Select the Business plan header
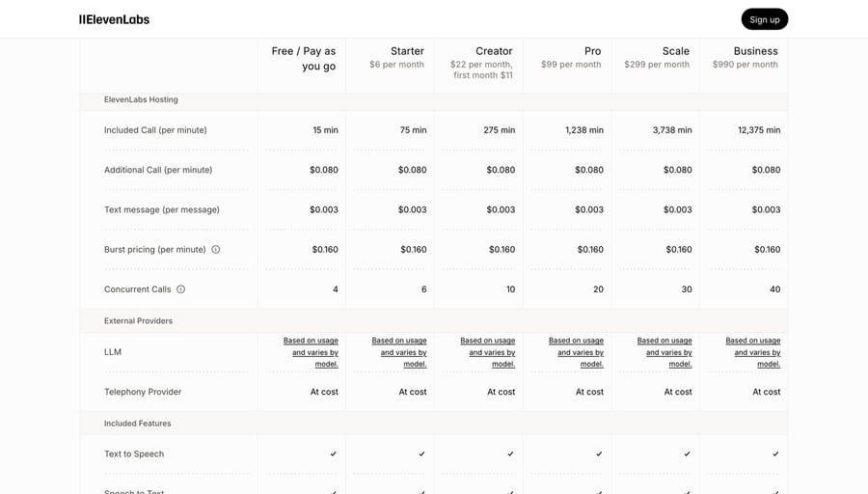868x494 pixels. [x=755, y=51]
